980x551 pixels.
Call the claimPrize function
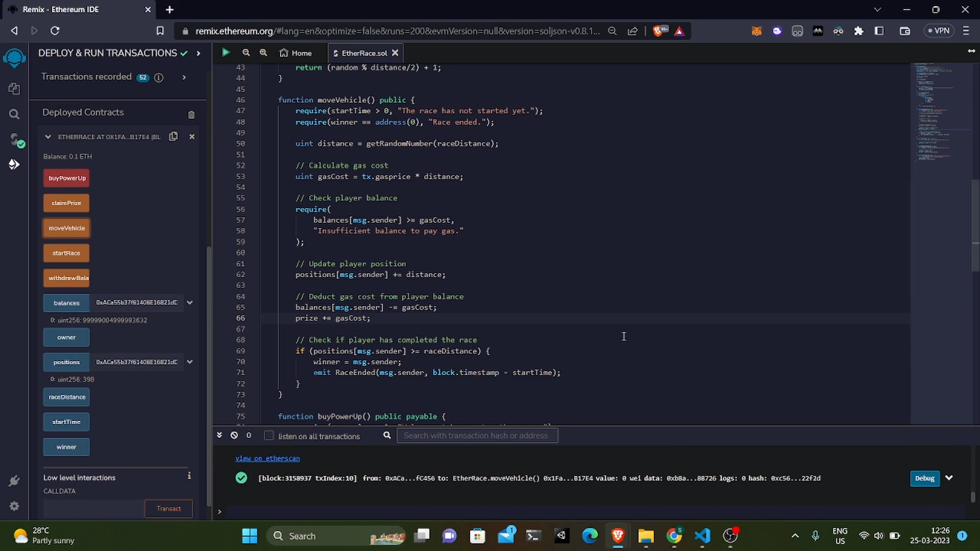(x=66, y=203)
